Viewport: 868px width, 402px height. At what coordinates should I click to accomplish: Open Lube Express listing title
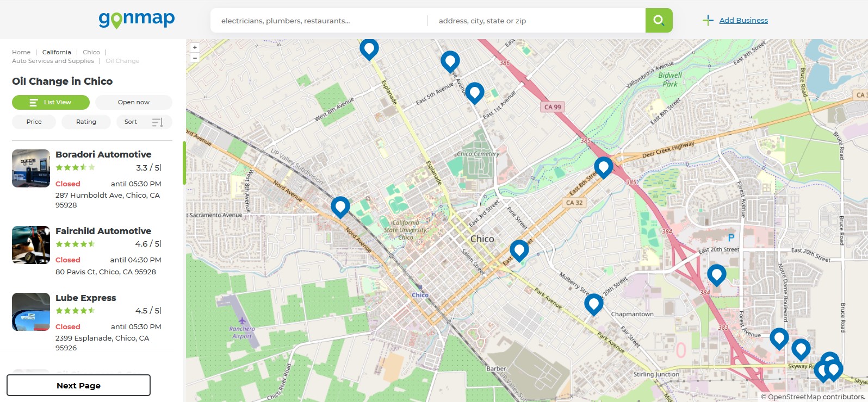point(86,298)
